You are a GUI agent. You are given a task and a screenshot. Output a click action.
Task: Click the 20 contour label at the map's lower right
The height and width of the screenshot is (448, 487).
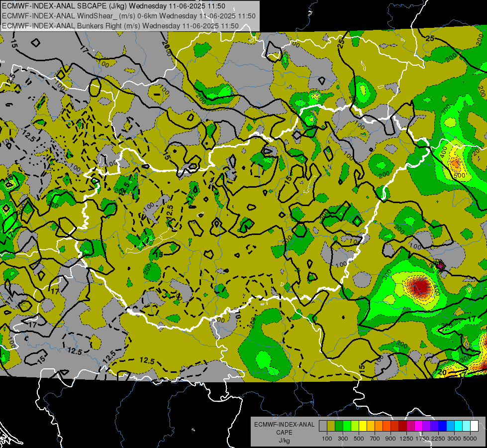(x=442, y=372)
